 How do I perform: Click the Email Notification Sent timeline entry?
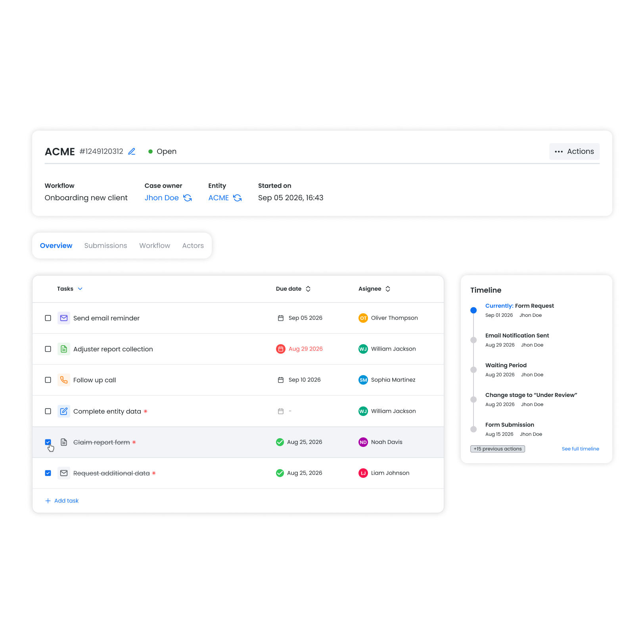click(x=517, y=335)
